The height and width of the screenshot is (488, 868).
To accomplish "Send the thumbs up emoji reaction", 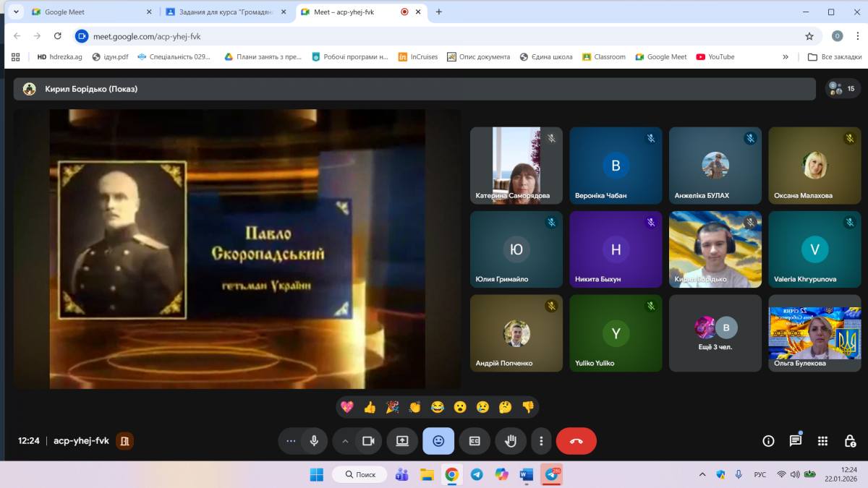I will 370,407.
